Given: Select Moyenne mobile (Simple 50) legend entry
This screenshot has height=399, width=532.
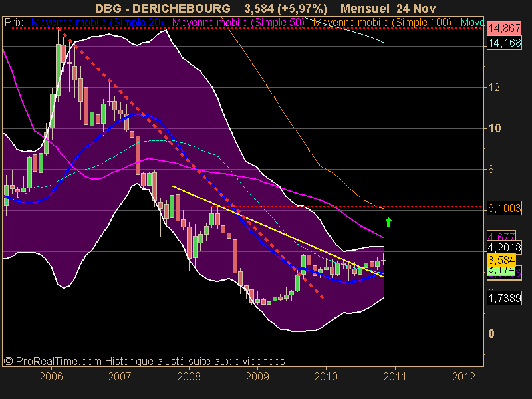Looking at the screenshot, I should point(238,23).
